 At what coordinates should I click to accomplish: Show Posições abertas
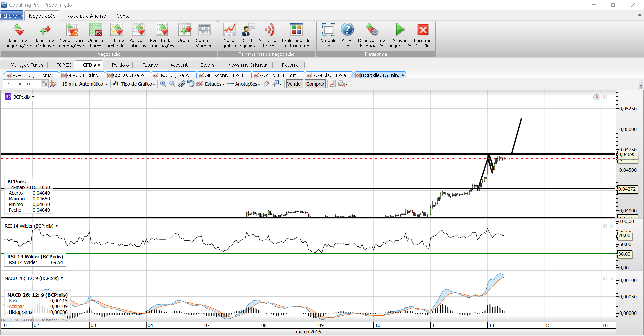pos(138,36)
